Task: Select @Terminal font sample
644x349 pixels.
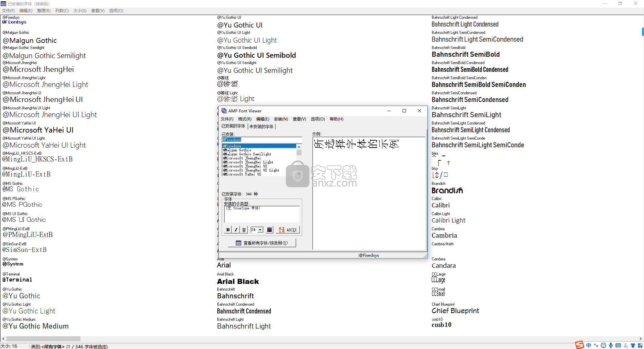Action: click(x=17, y=280)
